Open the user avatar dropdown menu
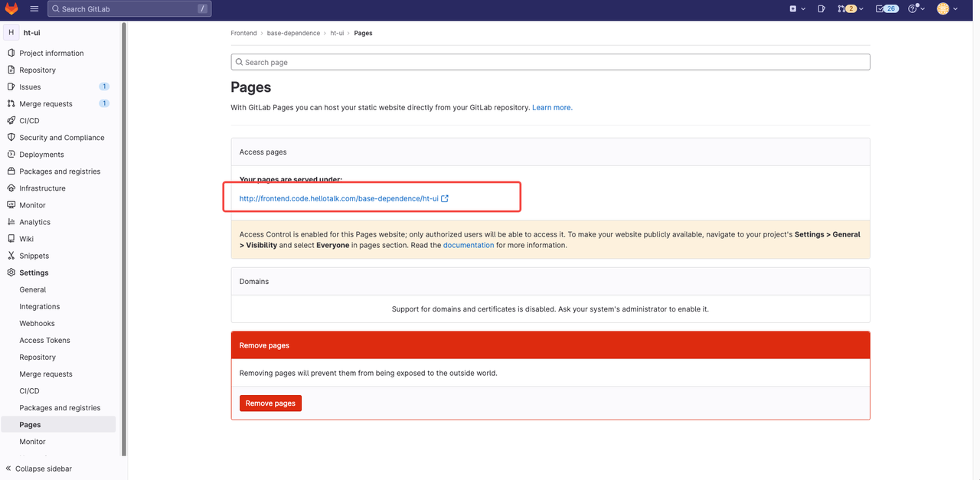This screenshot has width=980, height=480. pos(948,9)
